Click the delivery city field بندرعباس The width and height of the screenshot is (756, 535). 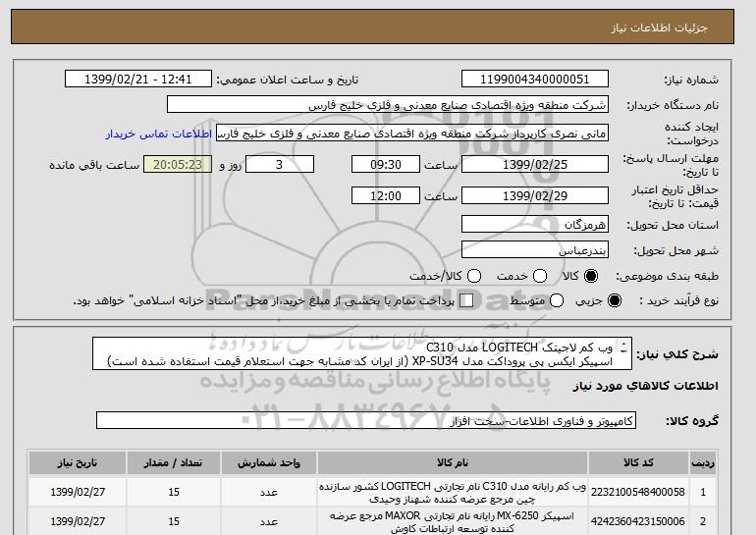pyautogui.click(x=535, y=250)
